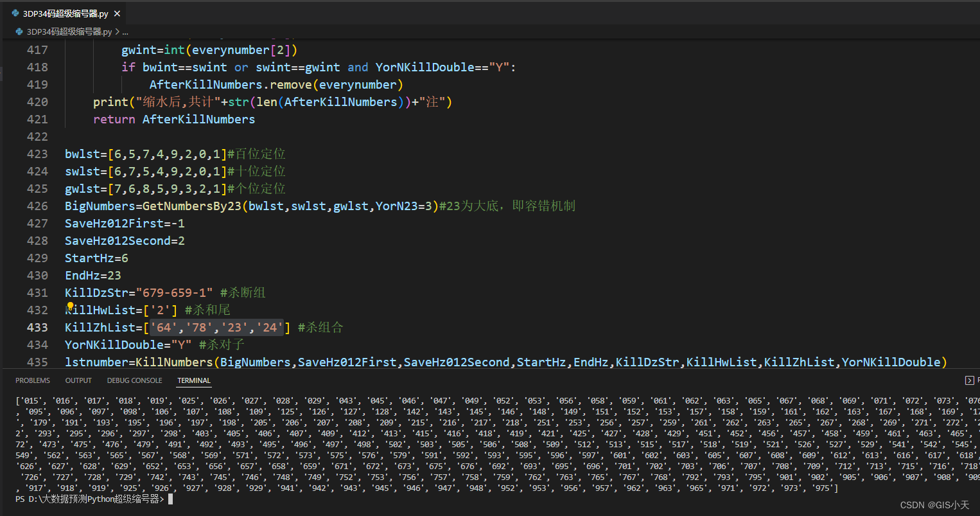This screenshot has width=980, height=516.
Task: Click the #杀和尾 comment
Action: [207, 310]
